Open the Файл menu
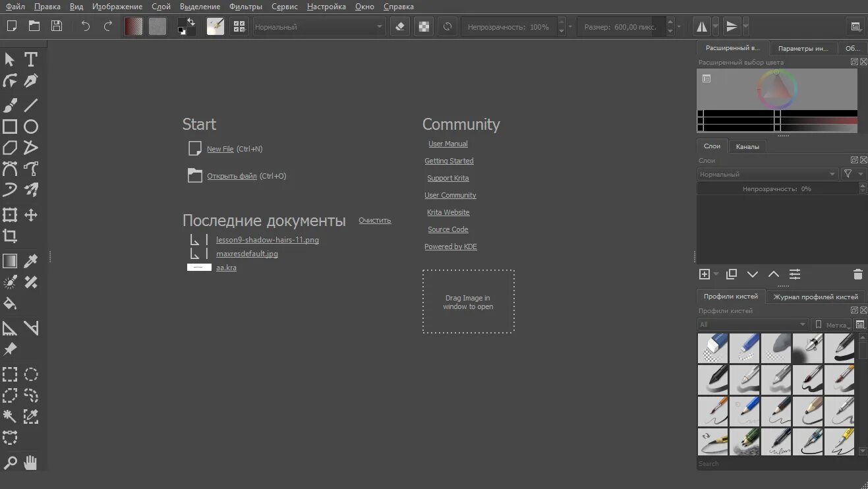868x489 pixels. coord(16,7)
